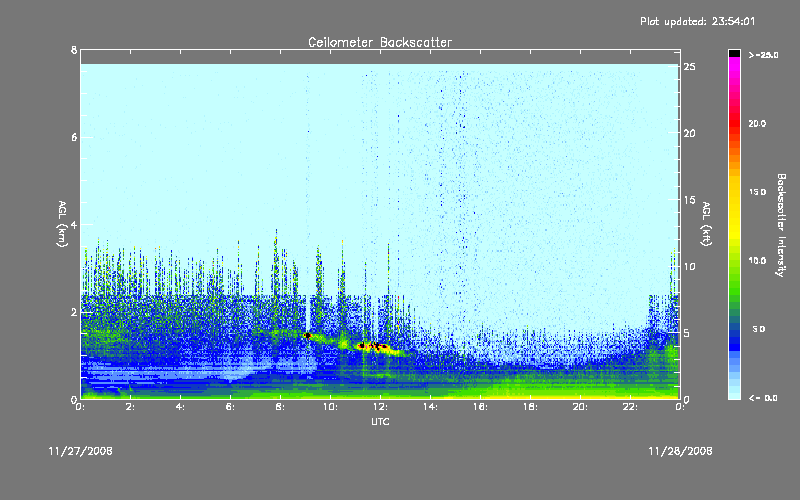The width and height of the screenshot is (800, 500).
Task: Click the "6" km tick label
Action: (x=74, y=137)
